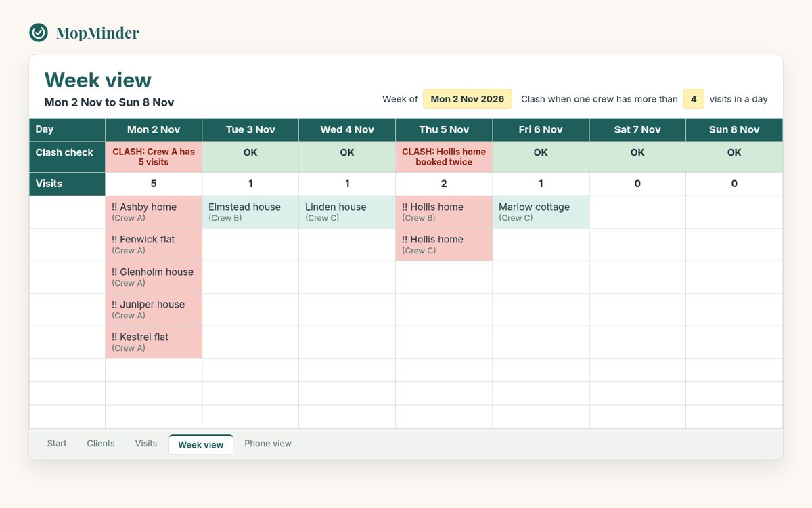Click the Glenholm house visit
The height and width of the screenshot is (508, 812).
154,277
